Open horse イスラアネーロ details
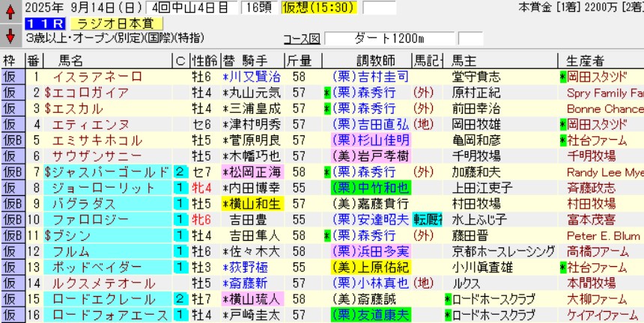Viewport: 644px width, 323px height. tap(97, 77)
